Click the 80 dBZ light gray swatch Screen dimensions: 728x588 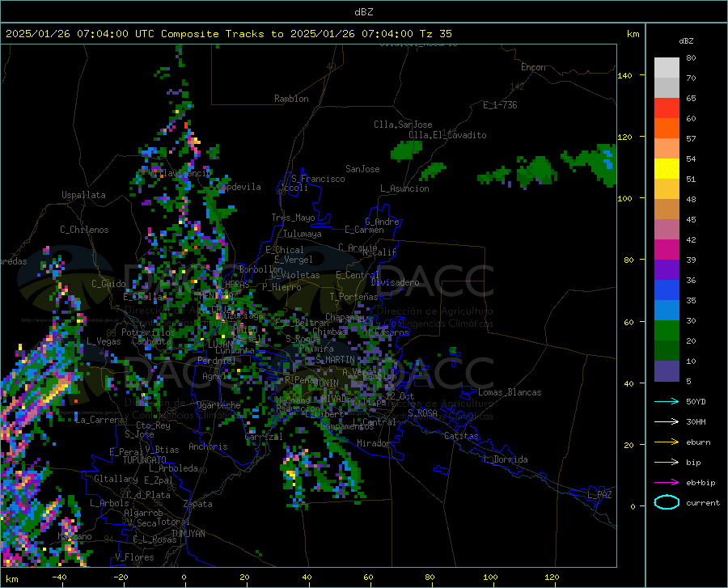(667, 68)
